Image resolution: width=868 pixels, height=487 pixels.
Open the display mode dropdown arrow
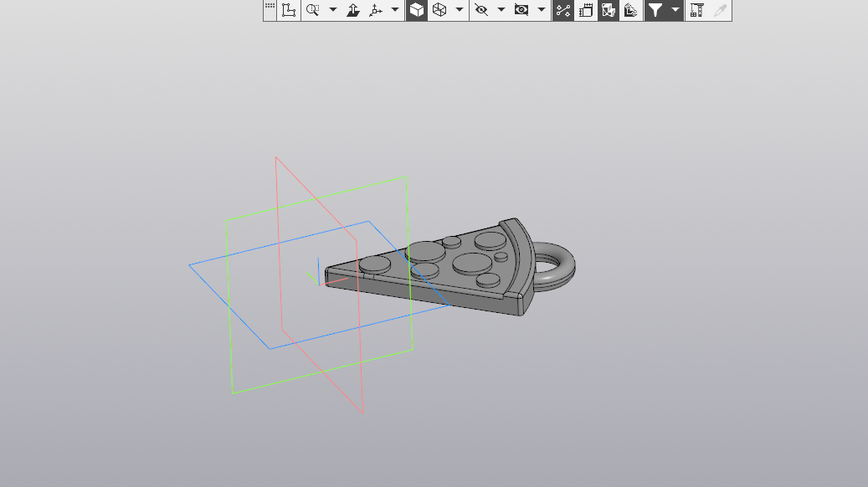coord(459,10)
